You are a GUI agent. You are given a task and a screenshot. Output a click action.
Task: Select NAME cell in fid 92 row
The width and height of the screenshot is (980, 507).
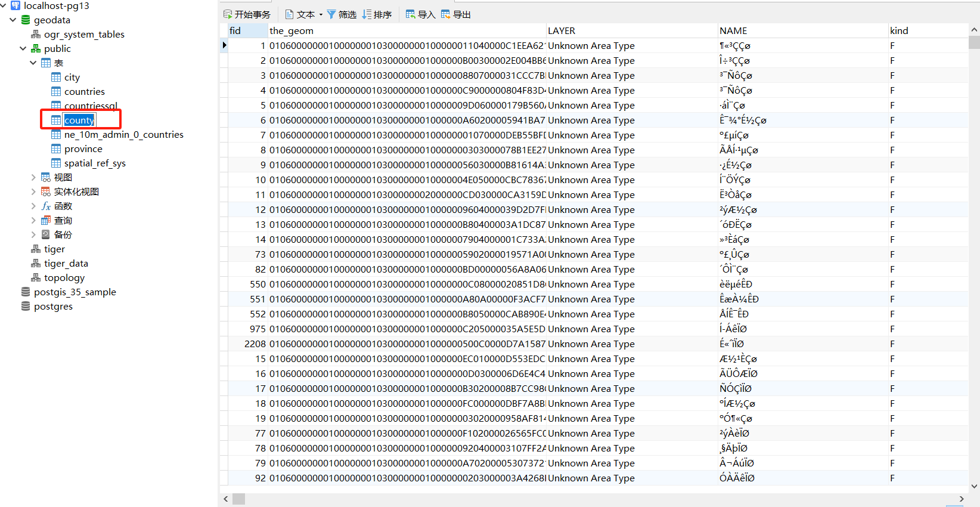pyautogui.click(x=803, y=478)
